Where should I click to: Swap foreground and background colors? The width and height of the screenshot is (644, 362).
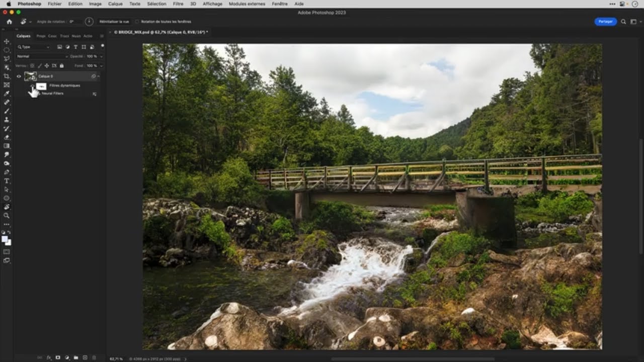(x=10, y=233)
